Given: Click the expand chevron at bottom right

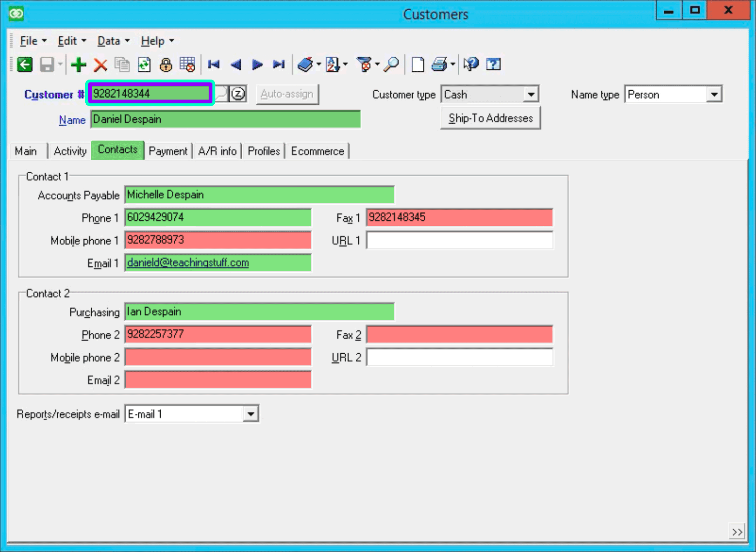Looking at the screenshot, I should pyautogui.click(x=737, y=532).
